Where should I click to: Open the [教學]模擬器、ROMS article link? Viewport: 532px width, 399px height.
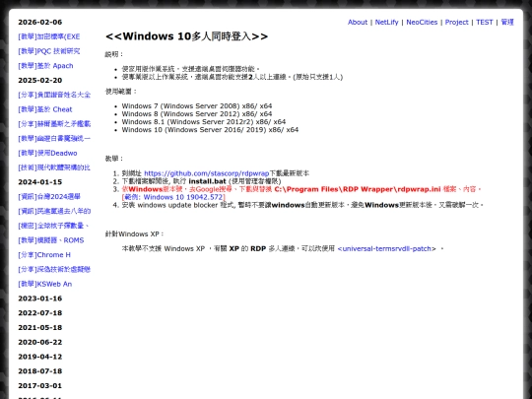click(51, 240)
